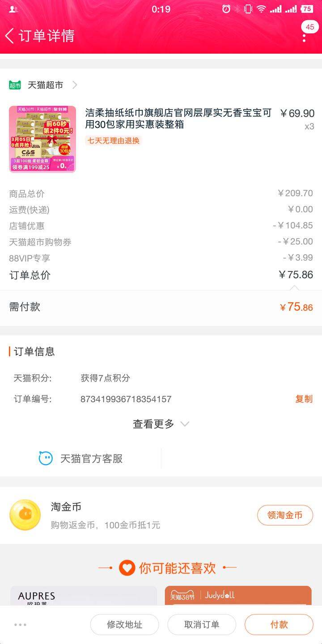The height and width of the screenshot is (644, 322).
Task: Tap the bottom-left three-dot more icon
Action: click(20, 625)
